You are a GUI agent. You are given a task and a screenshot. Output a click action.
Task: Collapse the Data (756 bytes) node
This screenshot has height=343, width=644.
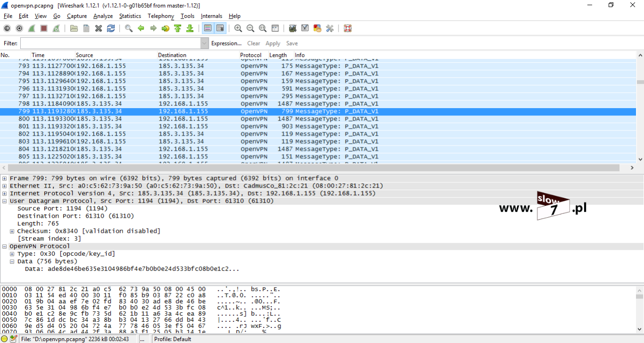point(12,261)
